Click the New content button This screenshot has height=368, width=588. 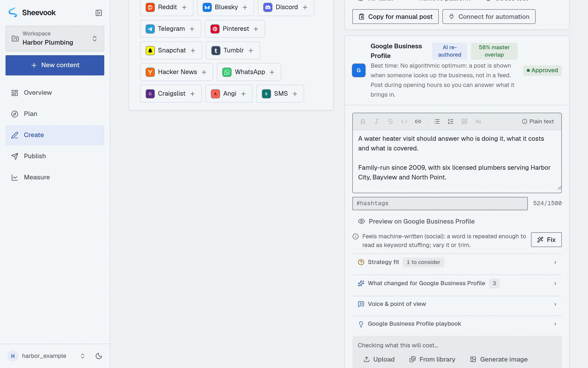[x=55, y=65]
